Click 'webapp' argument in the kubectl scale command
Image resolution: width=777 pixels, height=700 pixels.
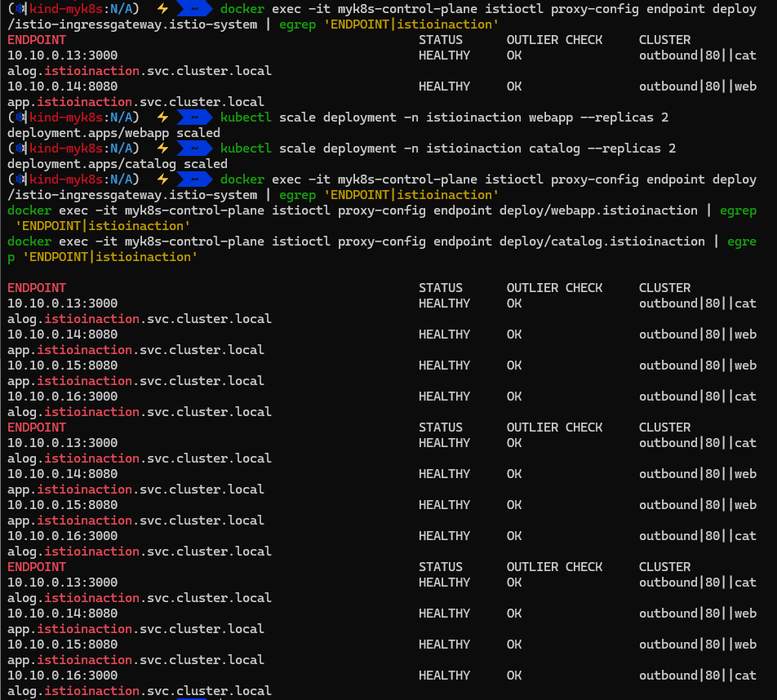pyautogui.click(x=551, y=117)
